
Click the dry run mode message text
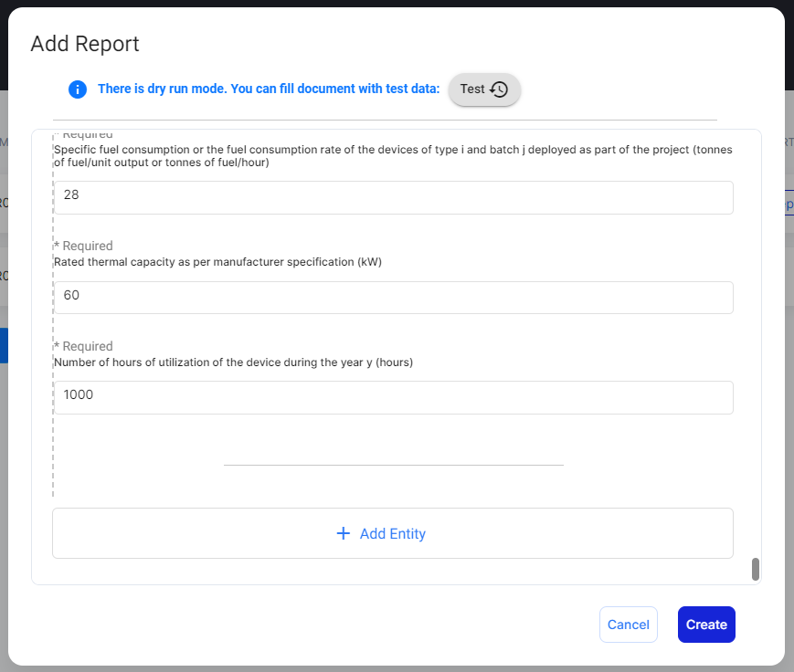click(x=269, y=89)
